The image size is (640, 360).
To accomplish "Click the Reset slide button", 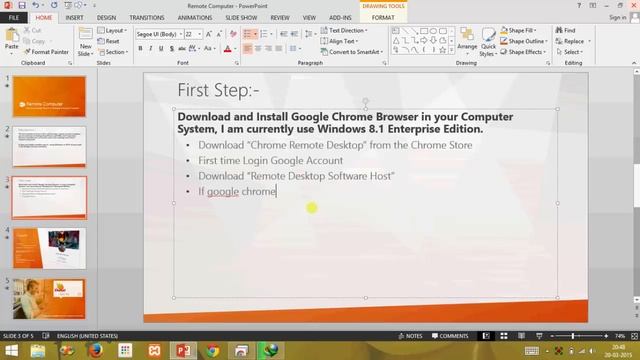I will pos(109,41).
